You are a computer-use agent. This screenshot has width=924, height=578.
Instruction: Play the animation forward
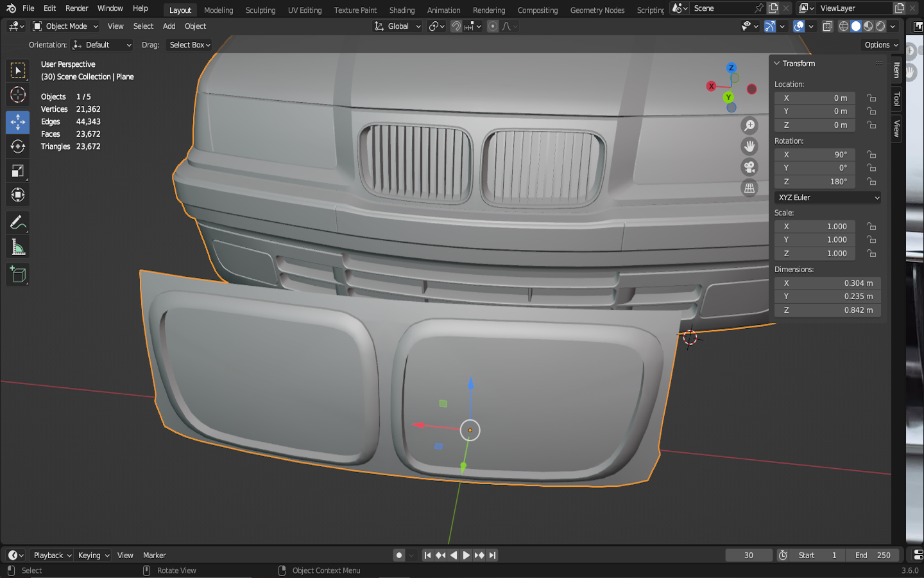coord(466,556)
